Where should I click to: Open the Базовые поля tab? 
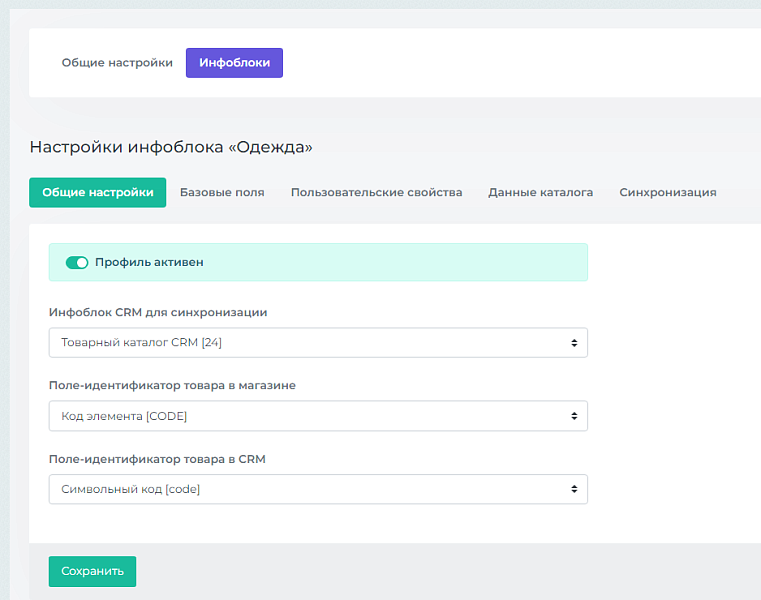(x=222, y=193)
